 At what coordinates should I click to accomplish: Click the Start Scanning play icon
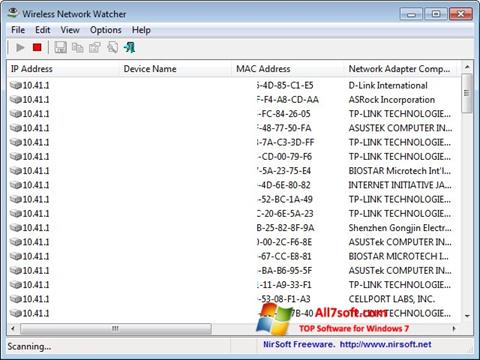coord(20,48)
